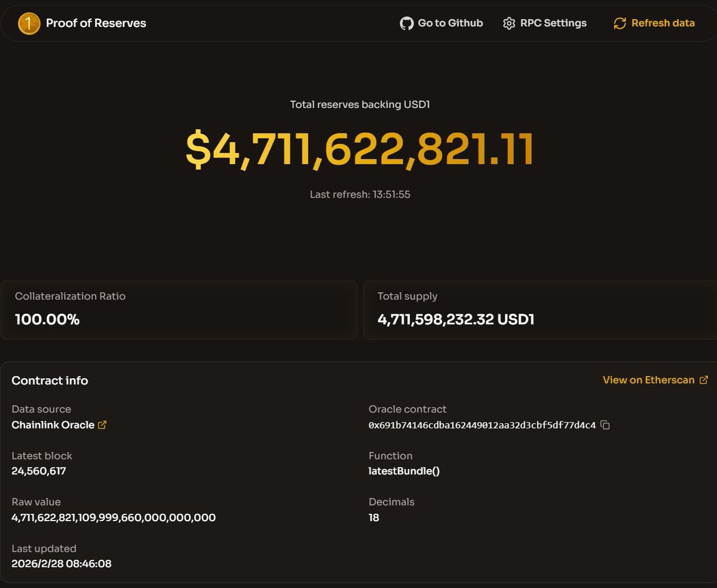Click the gold USD1 coin logo
The image size is (717, 588).
29,23
